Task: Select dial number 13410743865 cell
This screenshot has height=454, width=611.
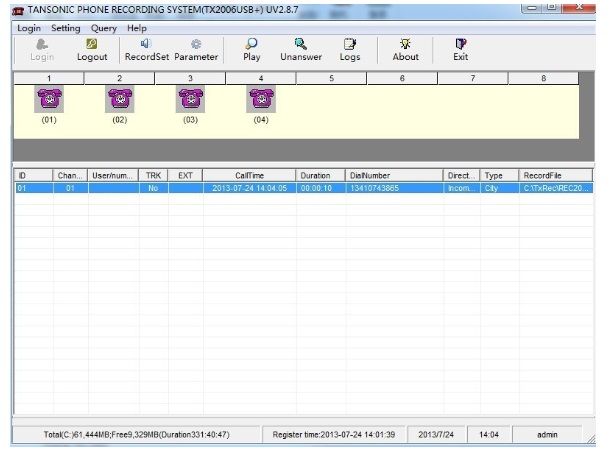Action: tap(394, 188)
